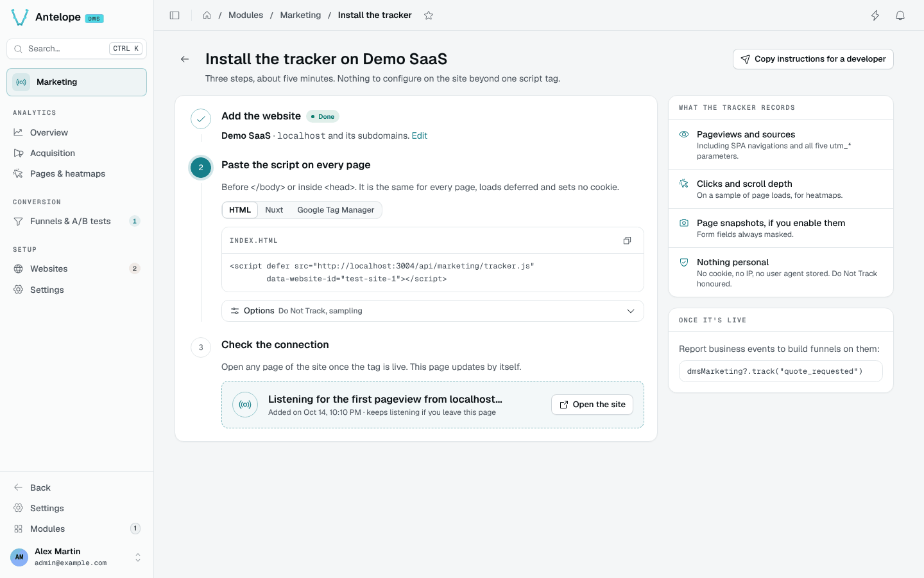The image size is (924, 578).
Task: Click the step 2 number circle
Action: tap(201, 168)
